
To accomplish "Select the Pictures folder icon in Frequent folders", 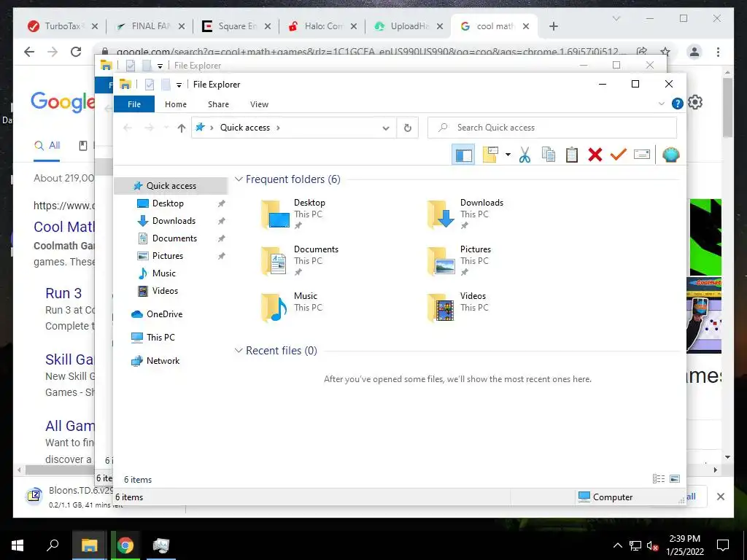I will click(441, 260).
